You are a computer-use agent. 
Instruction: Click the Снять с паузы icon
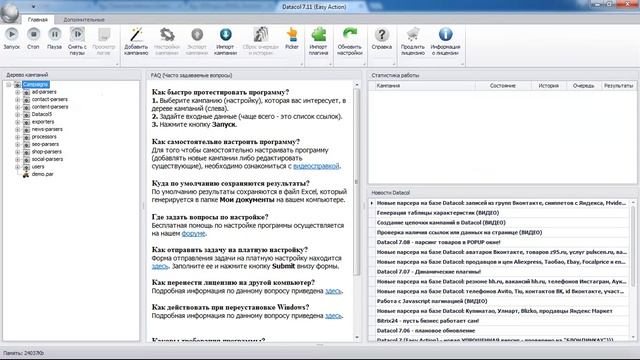click(77, 34)
